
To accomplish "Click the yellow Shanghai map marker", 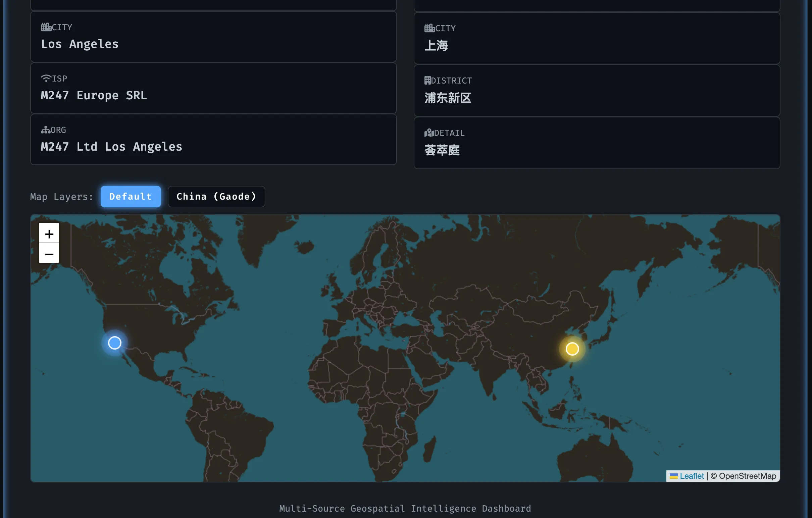I will click(572, 349).
